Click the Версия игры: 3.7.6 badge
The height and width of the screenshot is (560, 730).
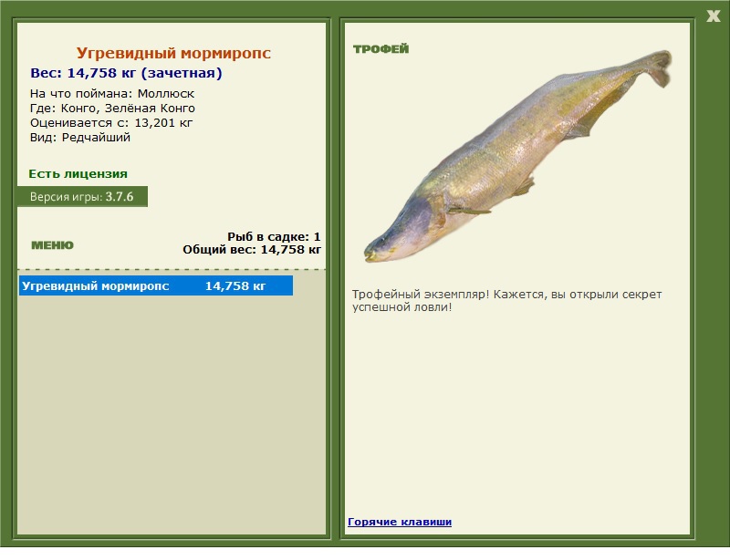coord(82,196)
